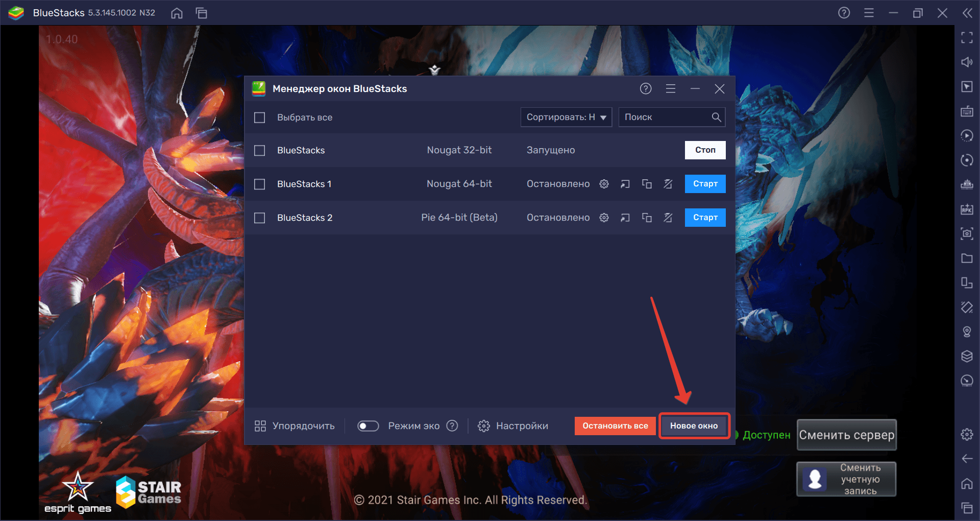Click 'Сменить учетную запись' game button
This screenshot has width=980, height=521.
[x=847, y=479]
